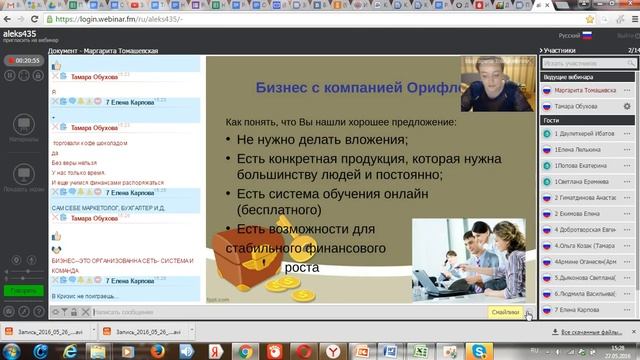Screen dimensions: 640x360
Task: Click the browser address bar URL
Action: tap(119, 19)
